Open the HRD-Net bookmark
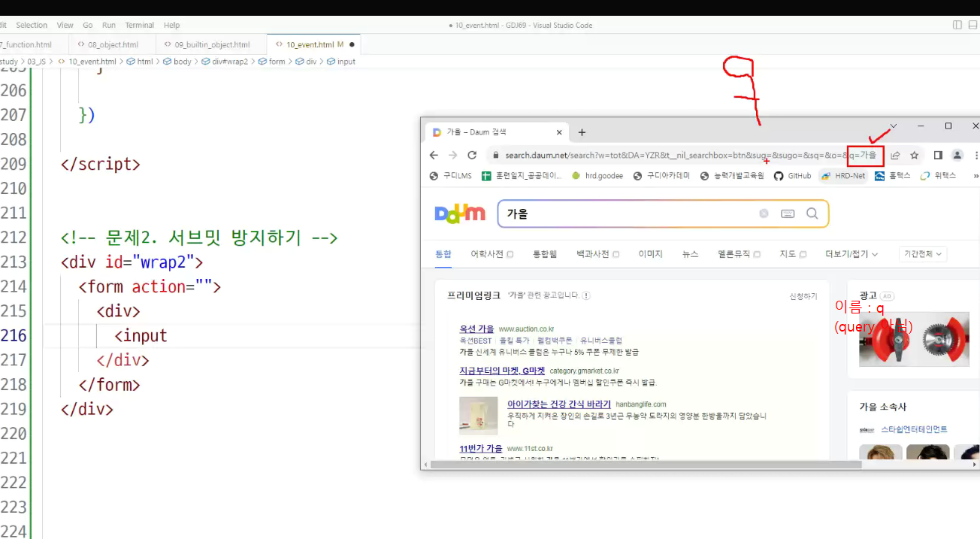The height and width of the screenshot is (539, 980). (x=842, y=176)
